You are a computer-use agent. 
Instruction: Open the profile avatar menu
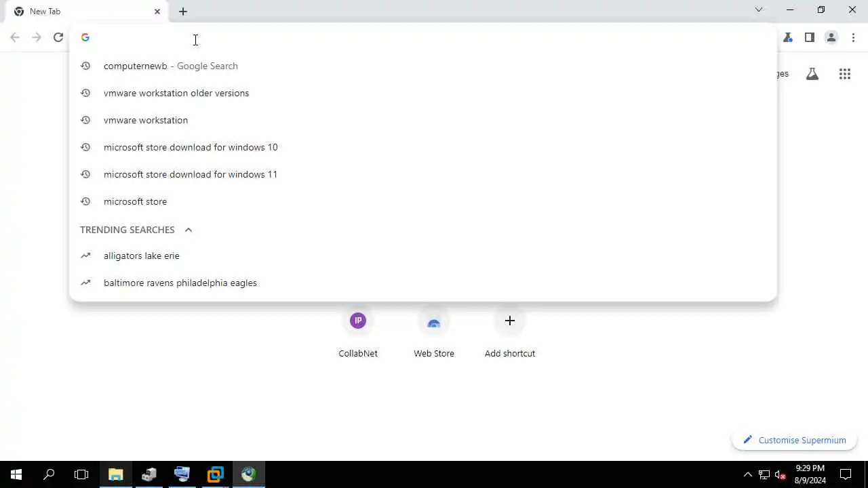(831, 37)
